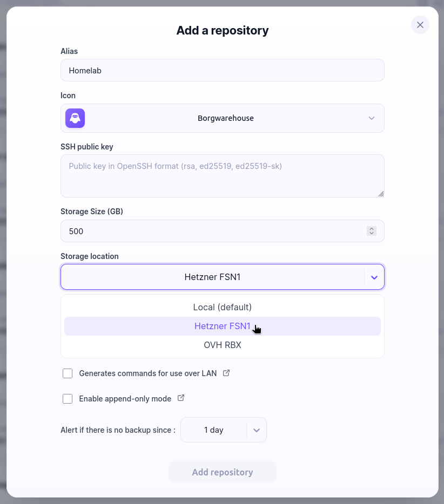Choose Hetzner FSN1 from the list
The image size is (444, 504).
point(223,326)
